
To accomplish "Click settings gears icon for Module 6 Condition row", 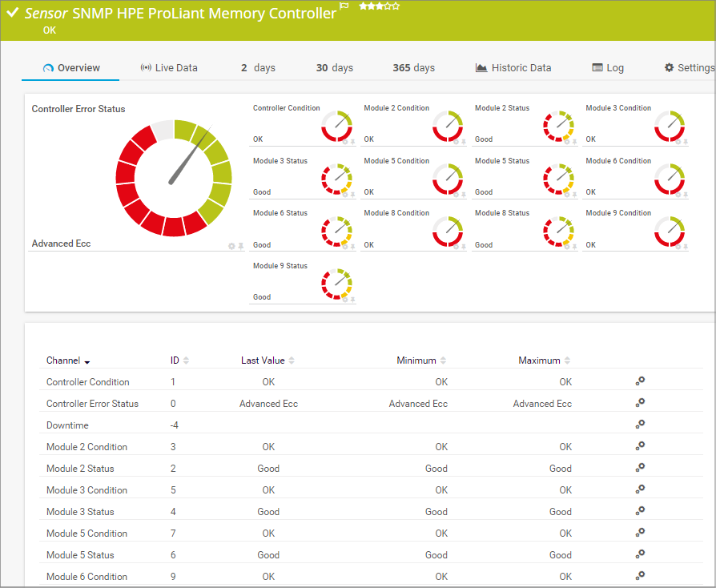I will coord(640,576).
